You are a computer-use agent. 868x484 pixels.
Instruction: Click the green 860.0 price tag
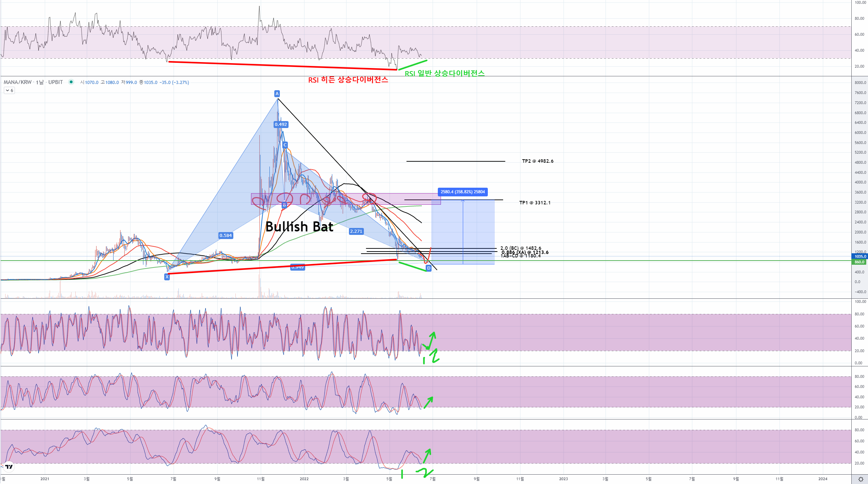click(859, 262)
